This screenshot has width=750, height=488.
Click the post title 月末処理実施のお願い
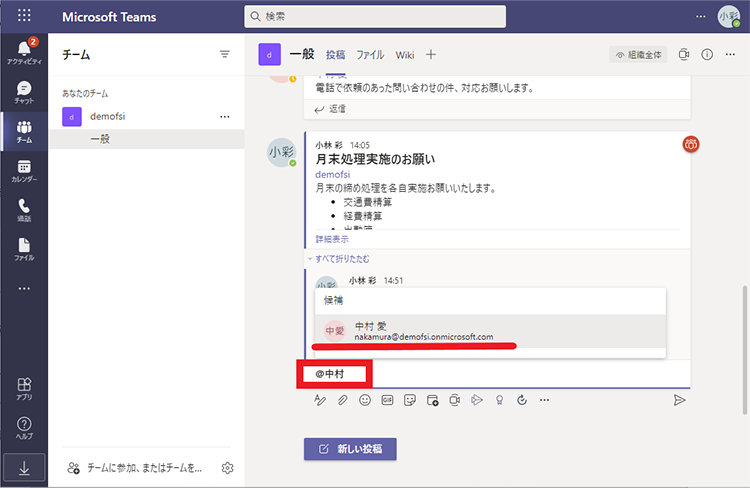(375, 159)
